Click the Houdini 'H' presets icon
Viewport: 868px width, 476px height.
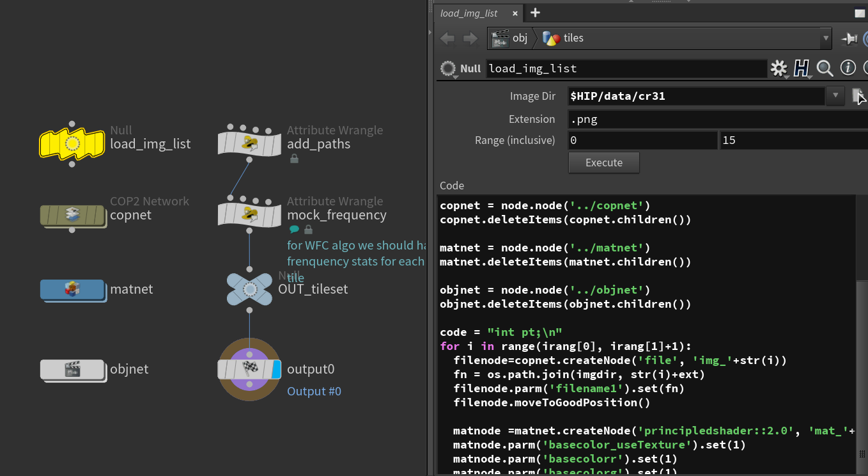pyautogui.click(x=801, y=68)
